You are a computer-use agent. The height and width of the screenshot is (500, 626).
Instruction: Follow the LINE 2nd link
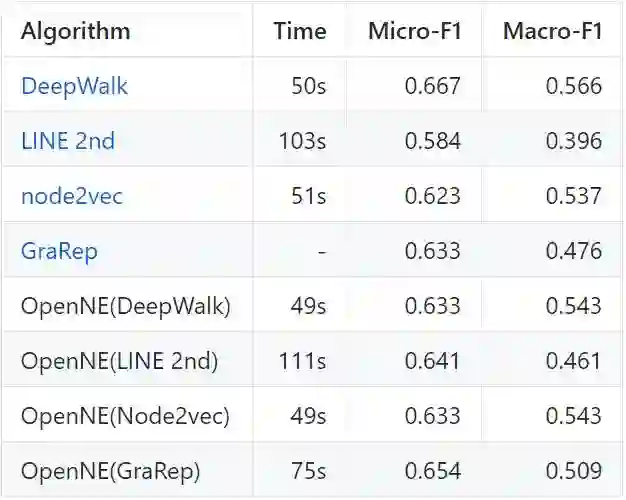[67, 141]
